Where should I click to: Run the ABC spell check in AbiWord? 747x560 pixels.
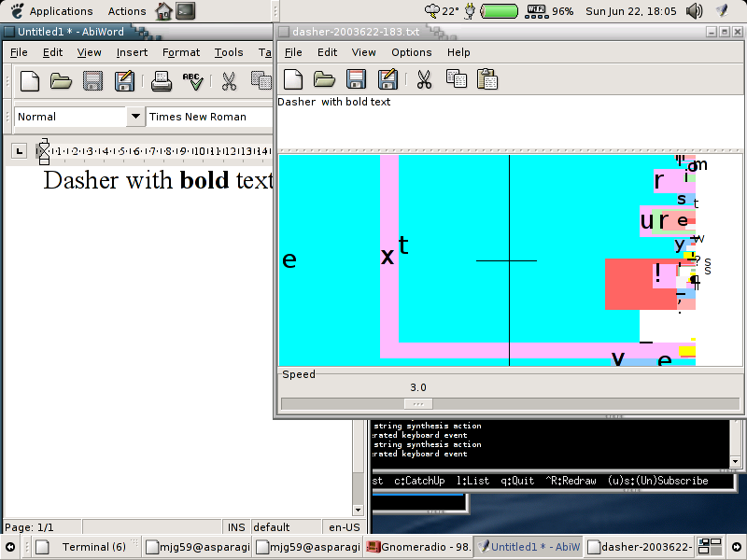[x=192, y=81]
